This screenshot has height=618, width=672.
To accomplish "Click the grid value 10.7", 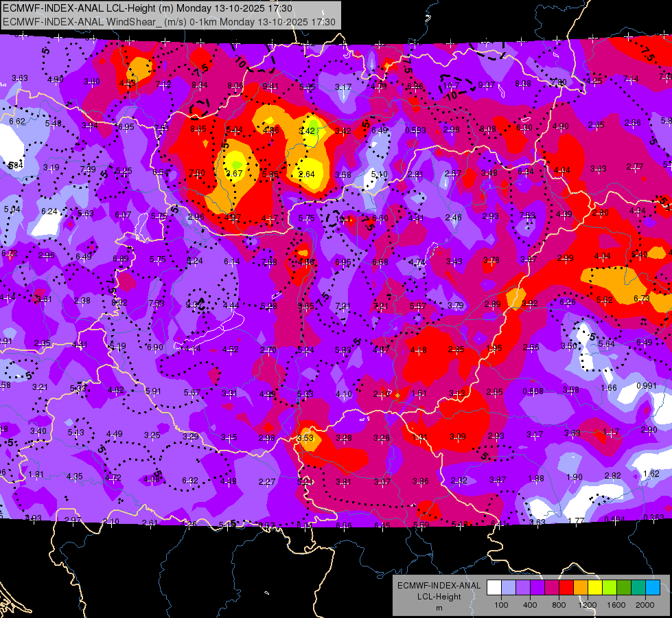I will [451, 85].
